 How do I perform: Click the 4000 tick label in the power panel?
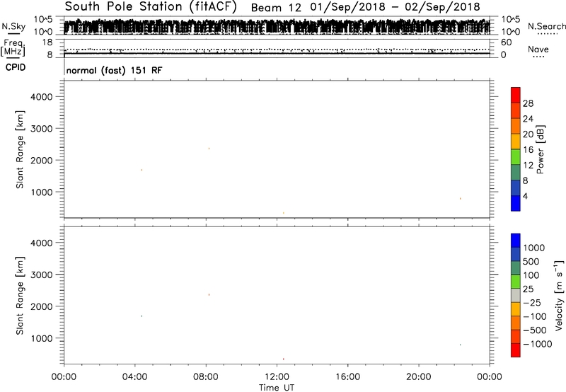pyautogui.click(x=42, y=97)
